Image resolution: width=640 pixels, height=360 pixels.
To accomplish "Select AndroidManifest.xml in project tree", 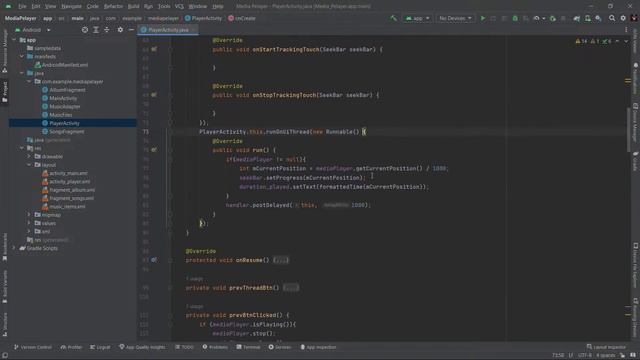I will pyautogui.click(x=61, y=65).
